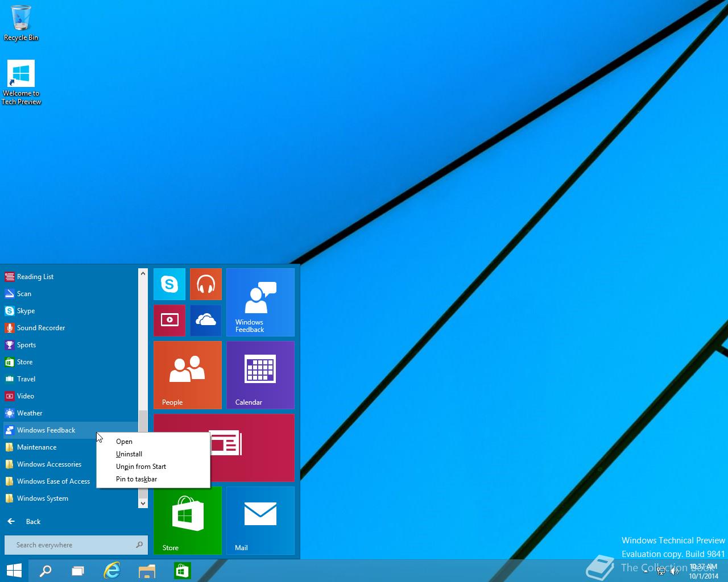Screen dimensions: 728x582
Task: Click the Start button on taskbar
Action: 14,571
